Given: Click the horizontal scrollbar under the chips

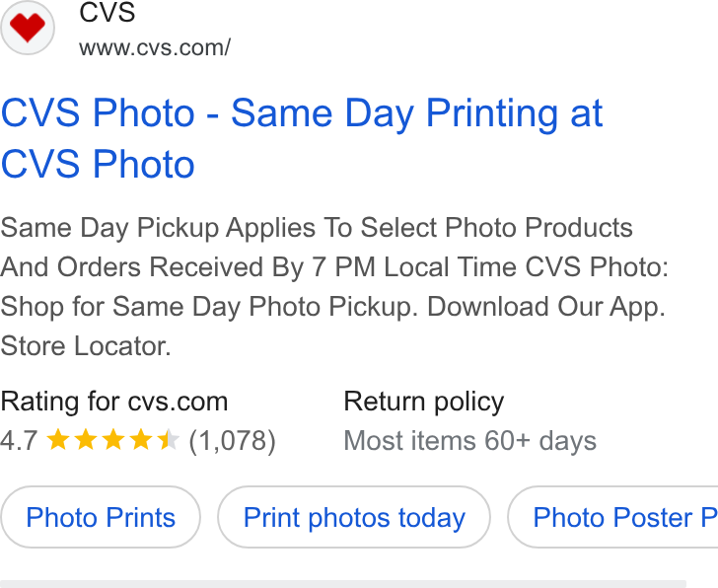Looking at the screenshot, I should click(x=343, y=584).
